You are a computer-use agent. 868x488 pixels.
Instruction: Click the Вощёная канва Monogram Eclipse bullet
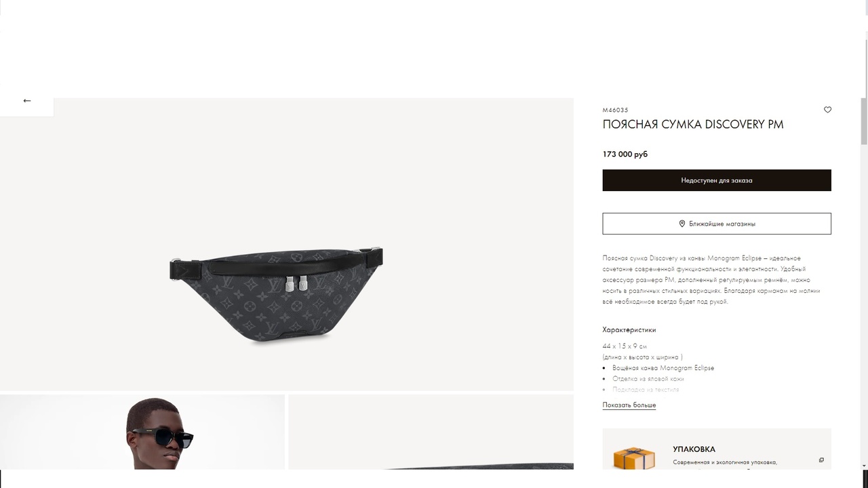point(663,368)
